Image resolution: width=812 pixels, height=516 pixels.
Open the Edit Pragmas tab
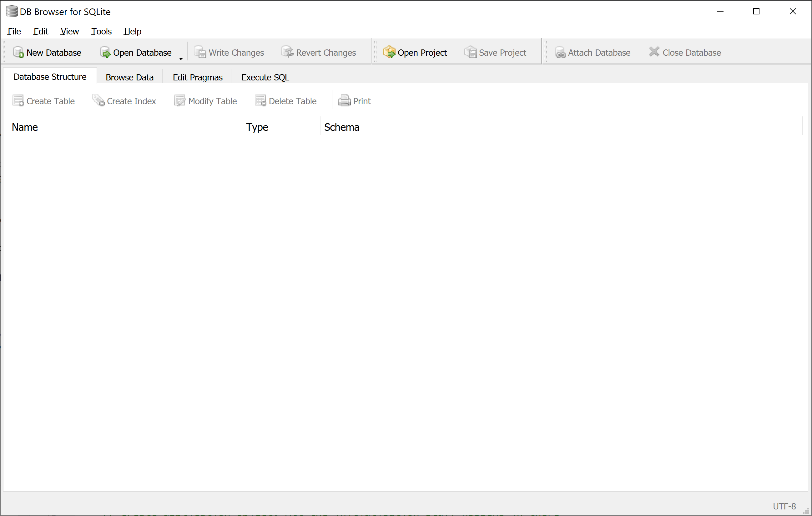coord(197,77)
